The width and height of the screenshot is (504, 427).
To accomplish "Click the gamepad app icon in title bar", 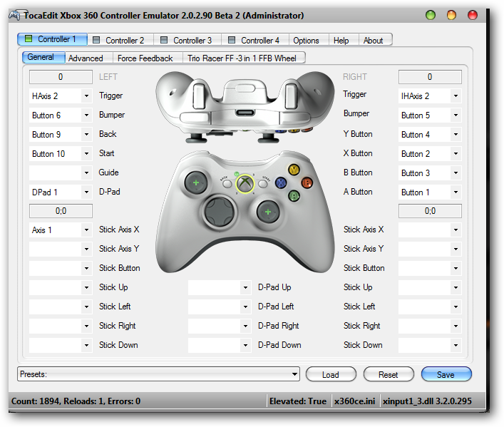I will (x=15, y=15).
